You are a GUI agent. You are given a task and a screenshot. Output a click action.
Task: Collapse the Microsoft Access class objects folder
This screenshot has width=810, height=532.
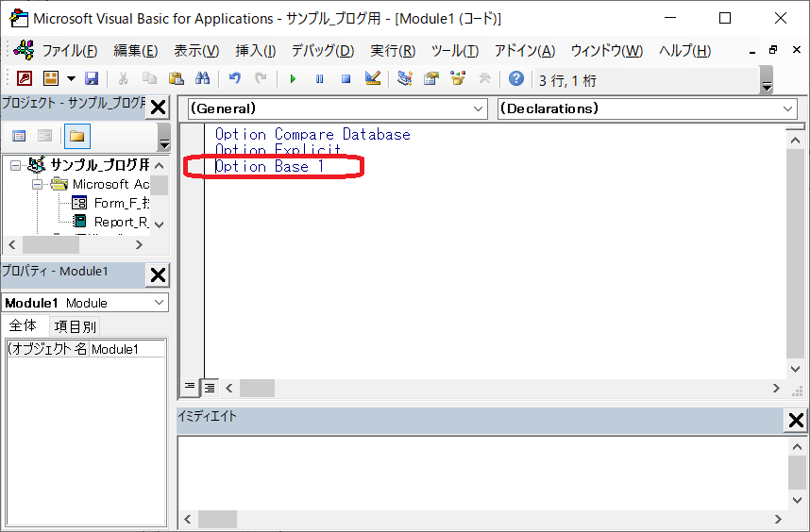point(37,184)
